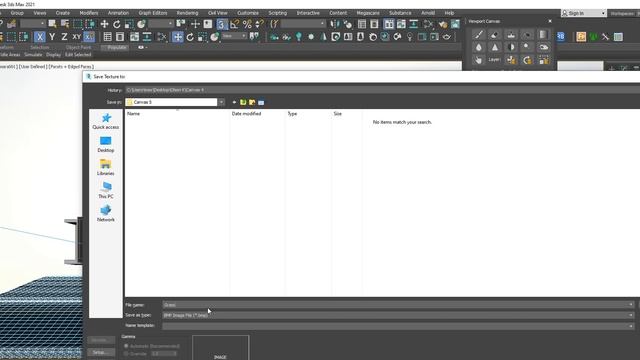640x360 pixels.
Task: Click the Simulate ribbon button
Action: pyautogui.click(x=33, y=55)
